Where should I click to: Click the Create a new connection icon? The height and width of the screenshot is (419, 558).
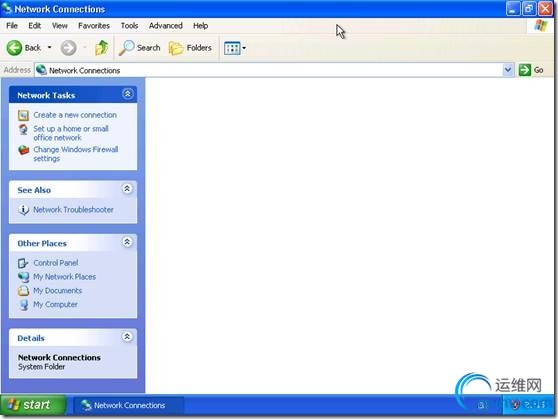click(x=23, y=115)
